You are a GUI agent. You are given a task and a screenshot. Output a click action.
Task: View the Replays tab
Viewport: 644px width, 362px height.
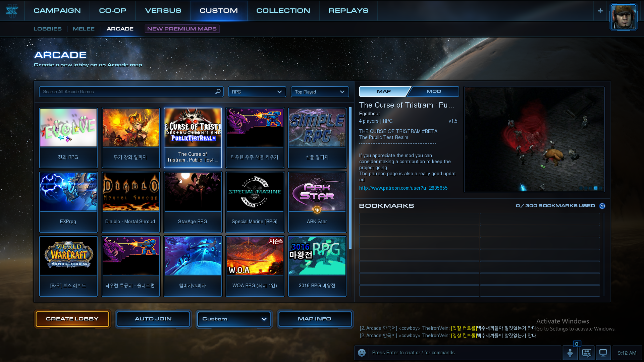(x=348, y=11)
